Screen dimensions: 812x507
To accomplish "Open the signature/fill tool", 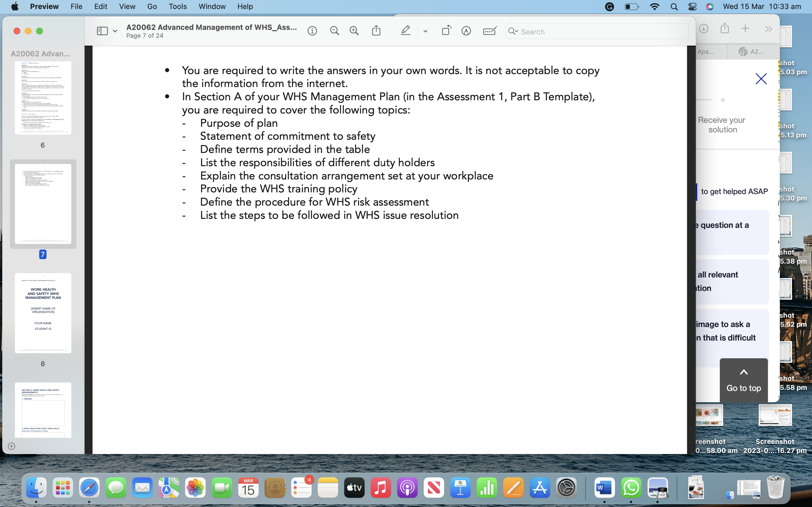I will point(489,30).
